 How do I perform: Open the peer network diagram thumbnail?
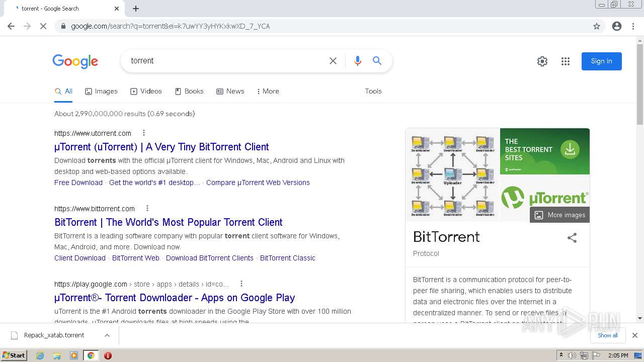453,175
